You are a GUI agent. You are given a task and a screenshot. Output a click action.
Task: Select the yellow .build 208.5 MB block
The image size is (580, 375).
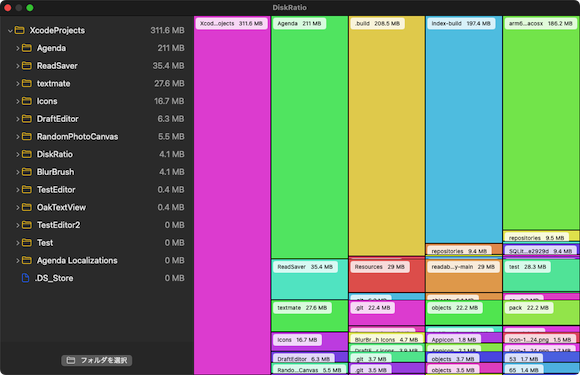(x=387, y=136)
